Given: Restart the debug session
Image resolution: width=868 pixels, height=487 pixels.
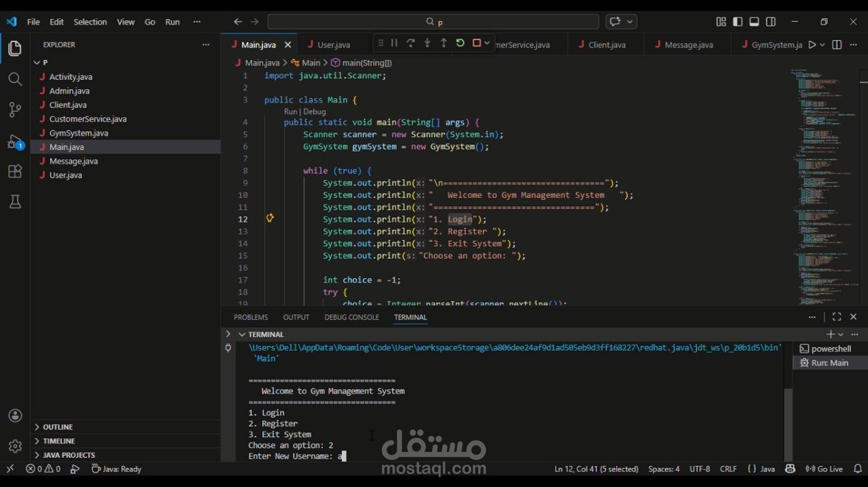Looking at the screenshot, I should pos(460,43).
